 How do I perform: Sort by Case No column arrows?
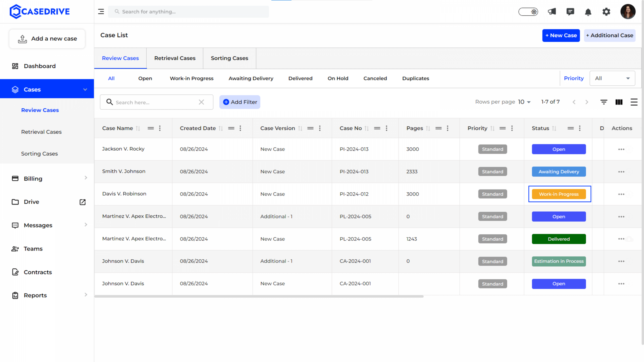(366, 128)
